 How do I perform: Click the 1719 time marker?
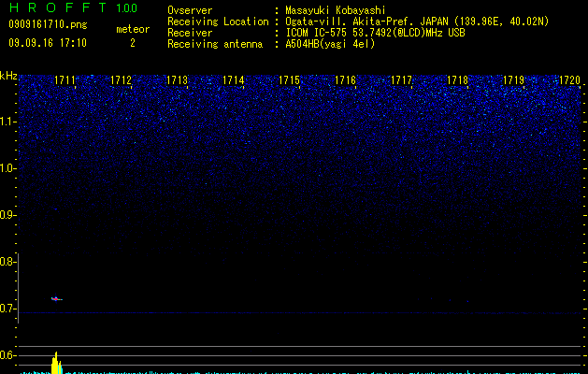[513, 79]
